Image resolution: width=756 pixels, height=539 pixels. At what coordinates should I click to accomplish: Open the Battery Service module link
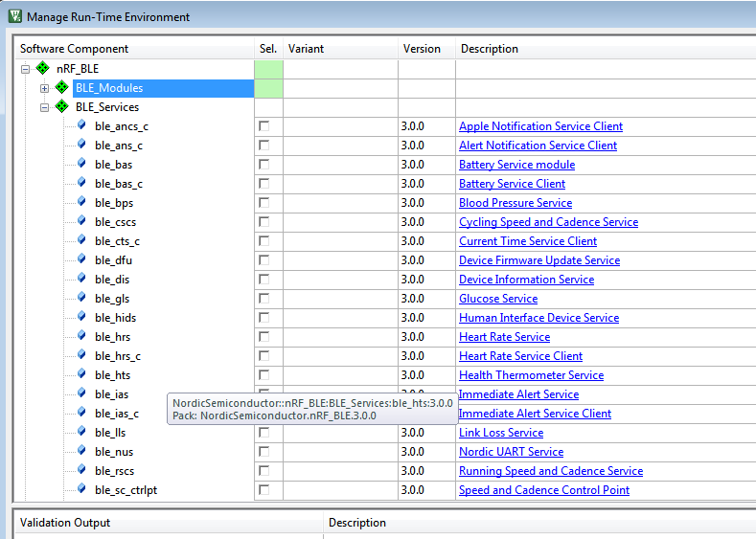coord(516,165)
